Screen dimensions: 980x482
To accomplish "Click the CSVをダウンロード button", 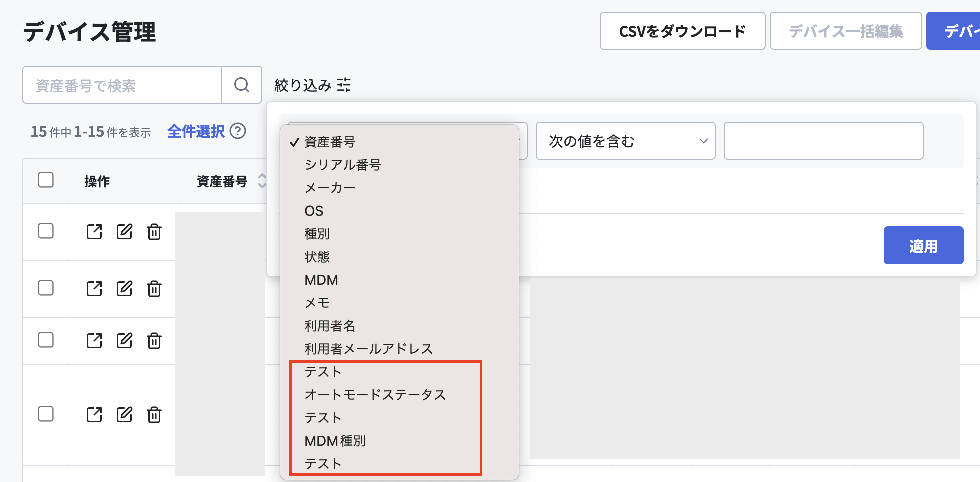I will (682, 31).
